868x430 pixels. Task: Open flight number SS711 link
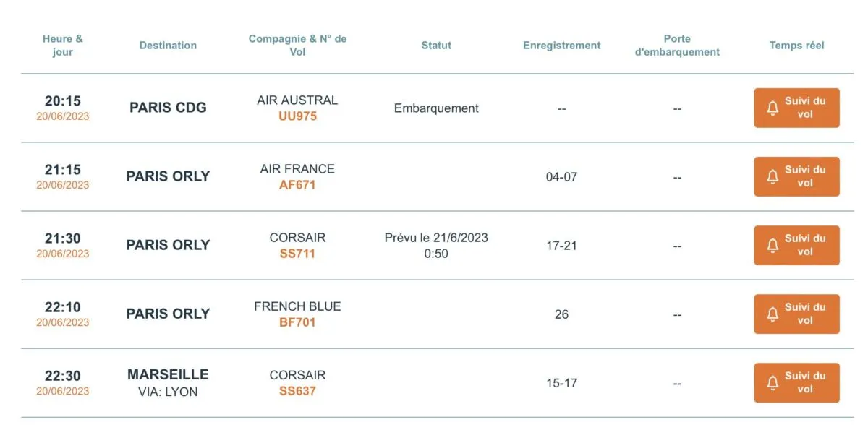tap(297, 254)
